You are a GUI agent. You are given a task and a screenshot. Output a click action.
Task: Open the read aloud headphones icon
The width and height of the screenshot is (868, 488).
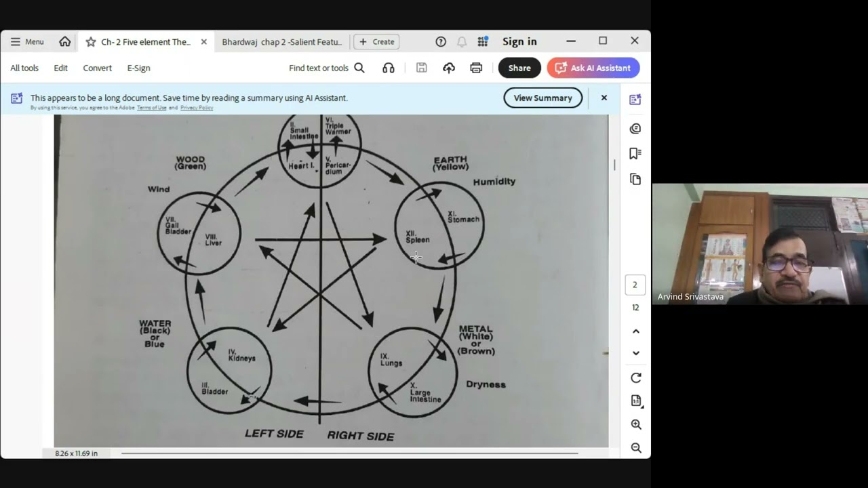[x=389, y=68]
